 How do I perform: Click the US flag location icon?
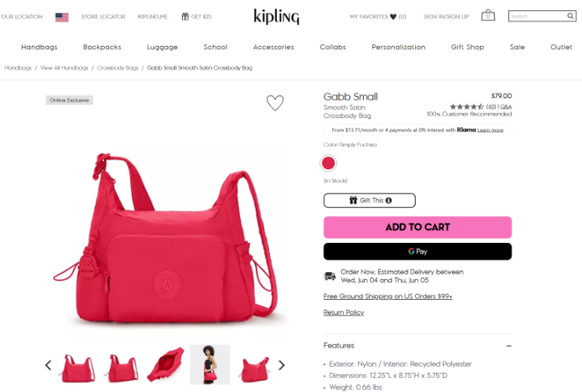click(x=61, y=17)
